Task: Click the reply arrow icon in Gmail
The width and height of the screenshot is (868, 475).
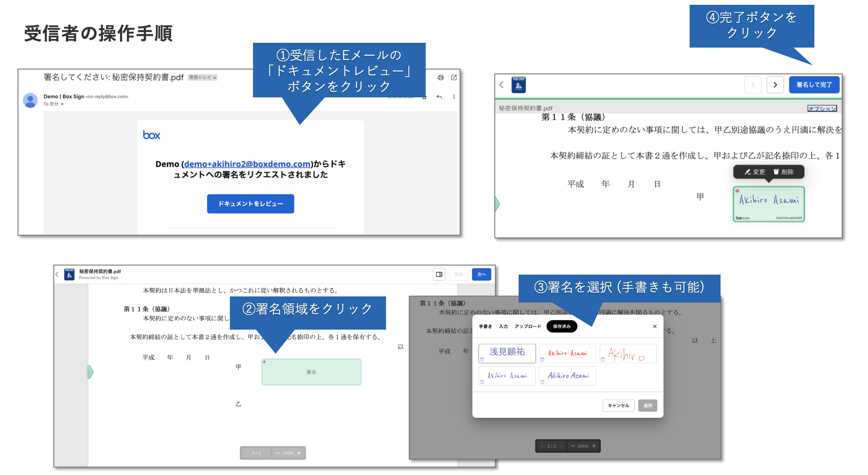Action: [x=439, y=97]
